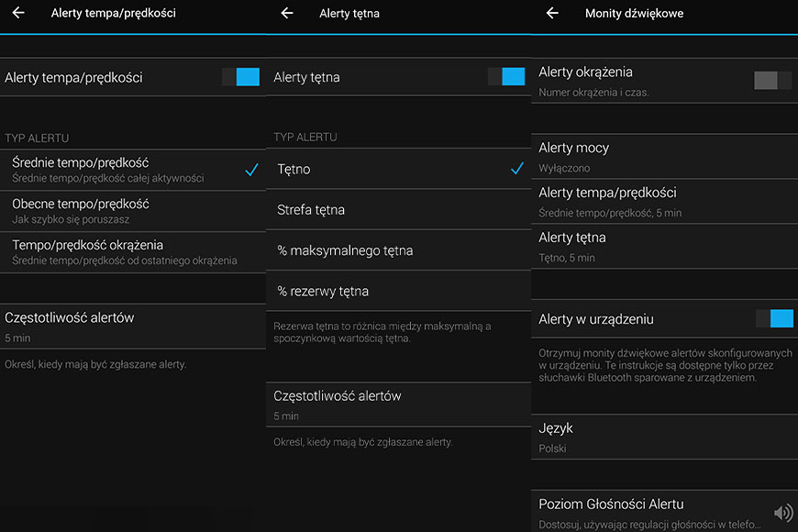This screenshot has width=798, height=532.
Task: Open the Język language setting
Action: (x=665, y=438)
